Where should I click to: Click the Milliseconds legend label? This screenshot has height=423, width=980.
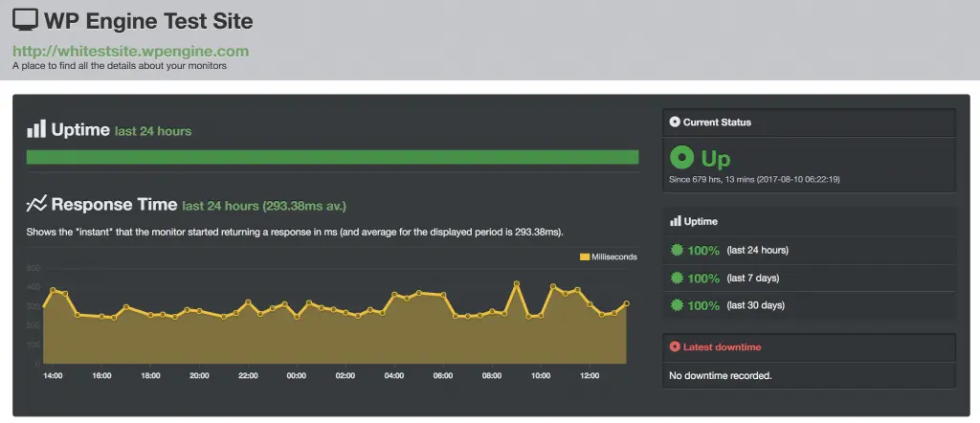614,256
